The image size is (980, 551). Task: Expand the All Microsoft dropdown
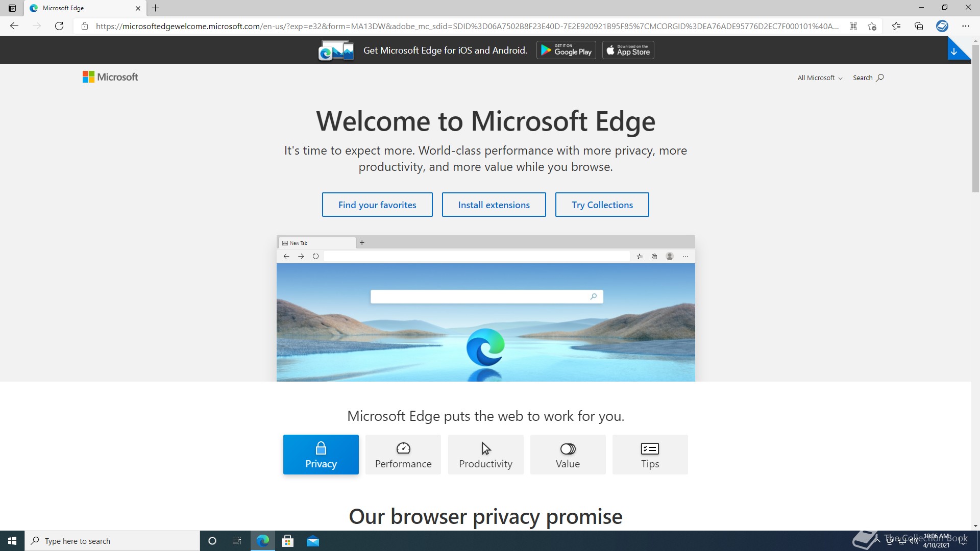coord(820,78)
